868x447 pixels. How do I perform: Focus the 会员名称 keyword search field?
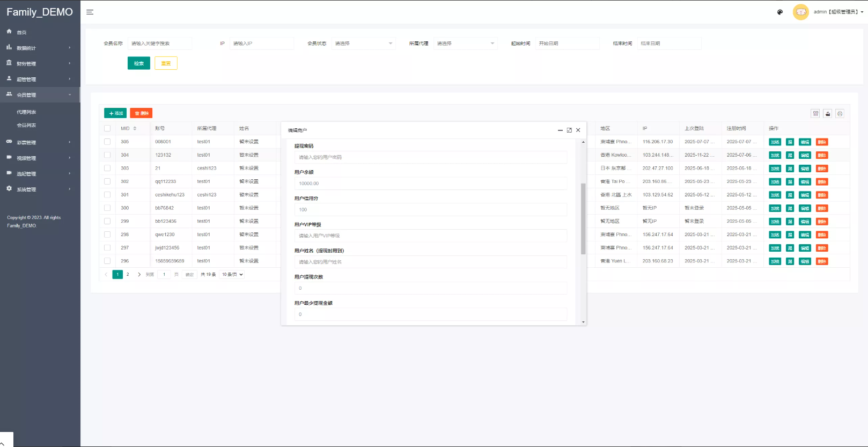point(160,43)
